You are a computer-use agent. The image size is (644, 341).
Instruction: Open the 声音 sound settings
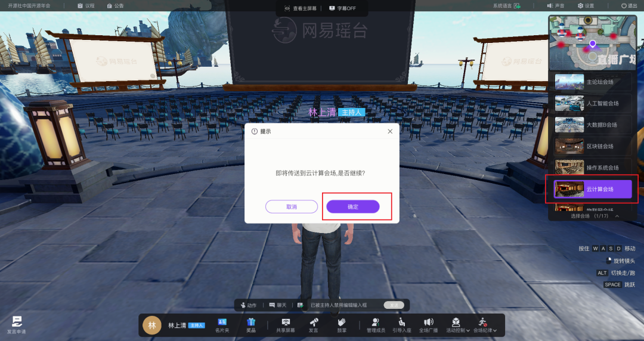pyautogui.click(x=556, y=6)
